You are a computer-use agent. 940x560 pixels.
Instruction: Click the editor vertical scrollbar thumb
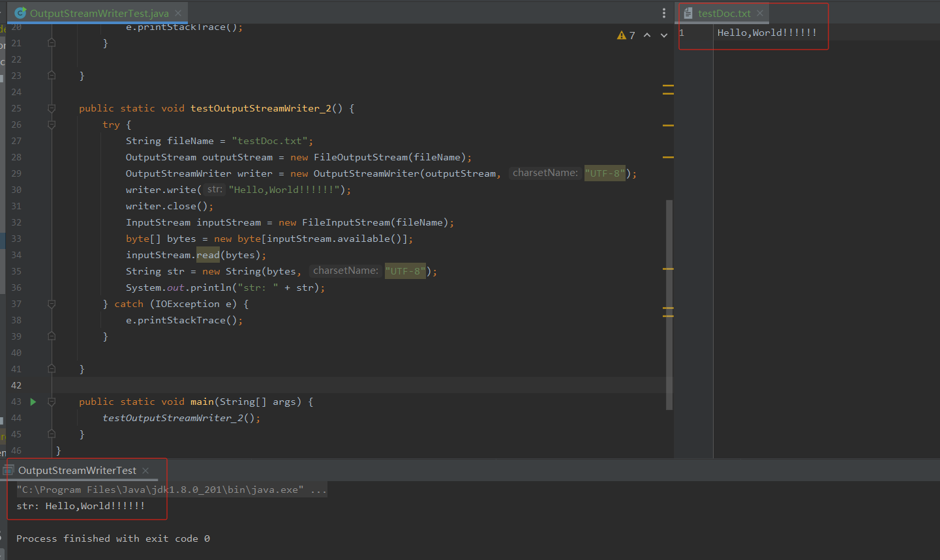click(669, 304)
